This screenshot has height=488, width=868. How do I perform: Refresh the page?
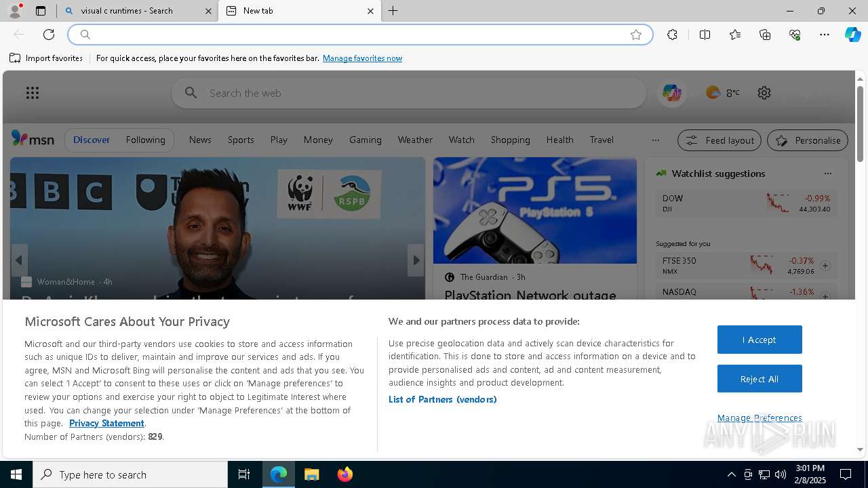coord(49,35)
